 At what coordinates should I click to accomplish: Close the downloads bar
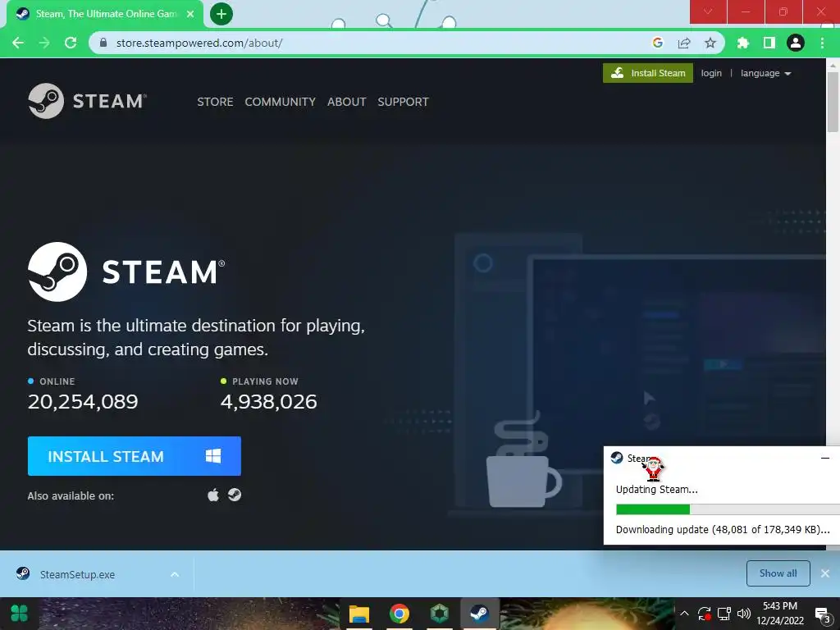pyautogui.click(x=825, y=573)
